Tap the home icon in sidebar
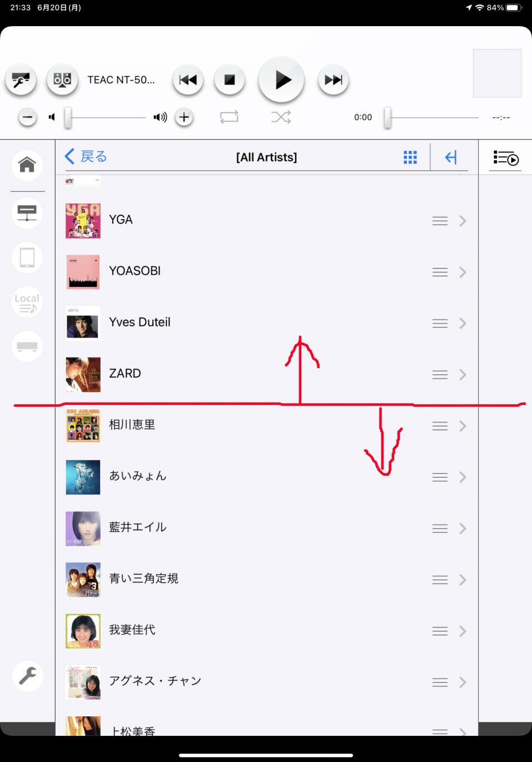Viewport: 532px width, 762px height. point(27,165)
